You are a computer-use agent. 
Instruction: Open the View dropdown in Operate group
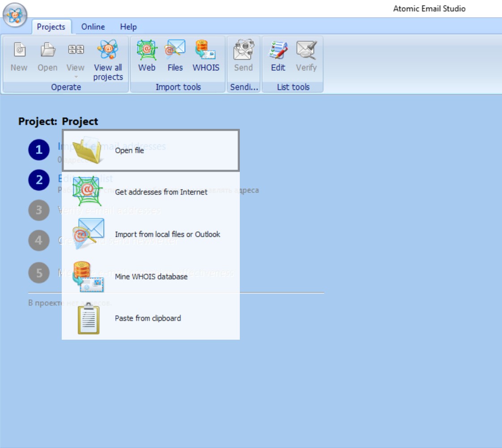[x=76, y=59]
